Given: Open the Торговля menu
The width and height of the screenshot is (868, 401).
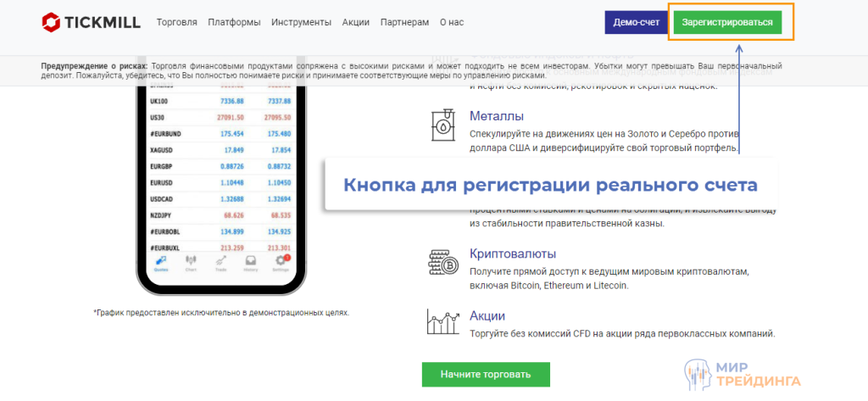Looking at the screenshot, I should pos(177,22).
